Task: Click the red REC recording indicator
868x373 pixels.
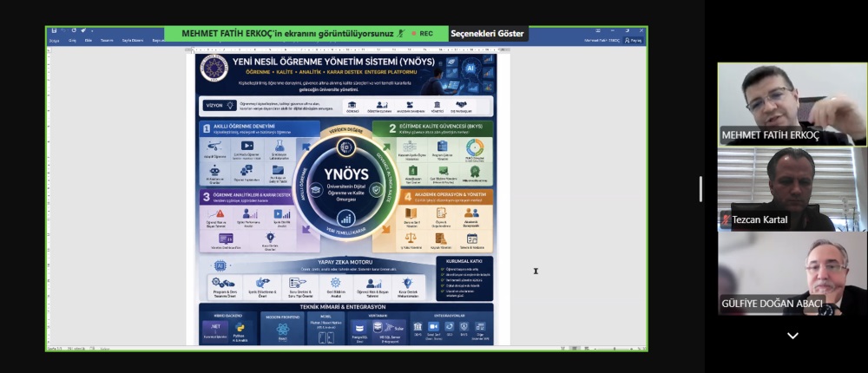Action: [x=422, y=34]
